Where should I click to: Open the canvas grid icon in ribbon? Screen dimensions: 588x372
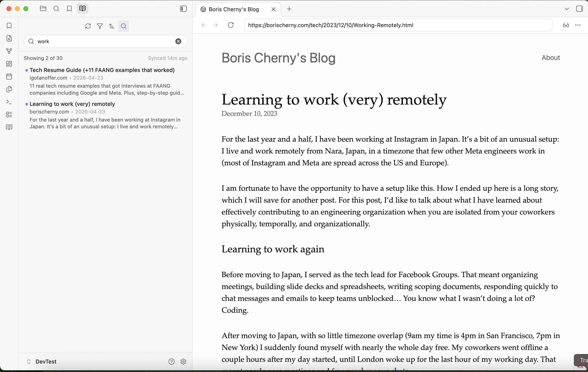pos(9,64)
